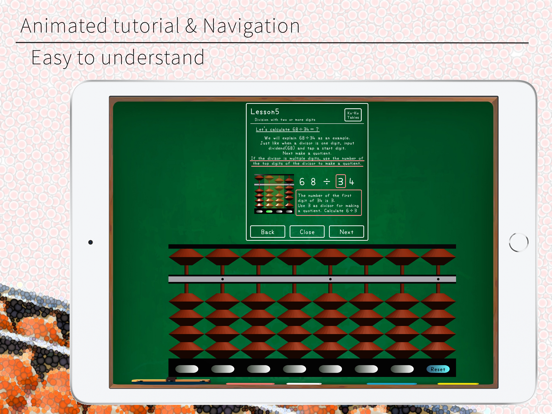The width and height of the screenshot is (552, 414).
Task: Move the heaven bead on the fifth column
Action: [330, 257]
